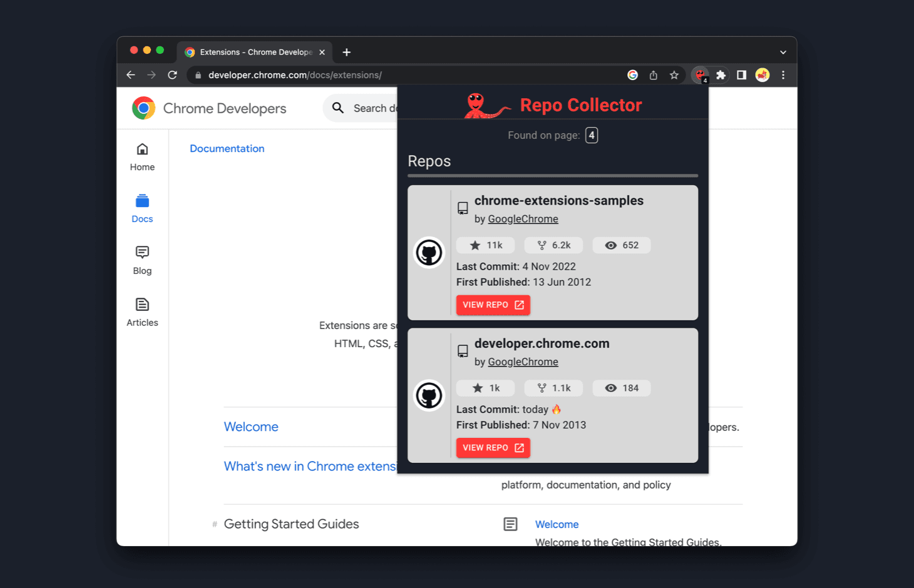The height and width of the screenshot is (588, 914).
Task: Click the Google logo in the address bar
Action: tap(632, 74)
